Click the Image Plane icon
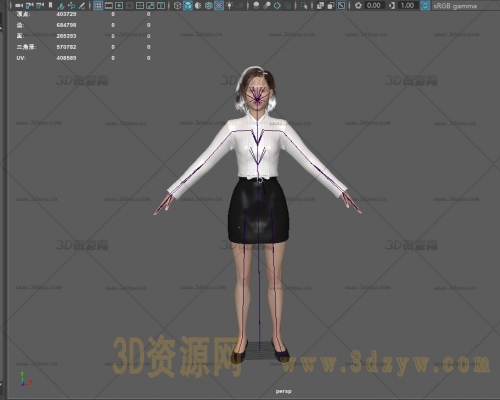This screenshot has width=500, height=400. (61, 5)
